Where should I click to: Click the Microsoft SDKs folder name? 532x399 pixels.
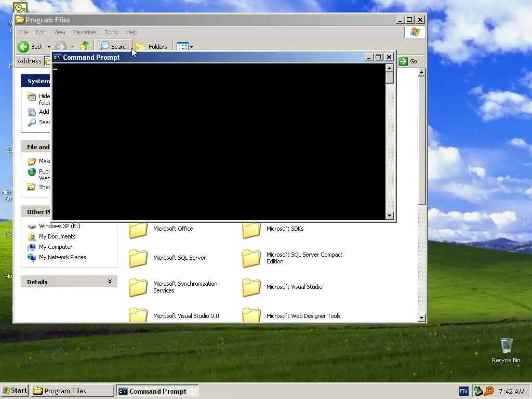coord(285,229)
